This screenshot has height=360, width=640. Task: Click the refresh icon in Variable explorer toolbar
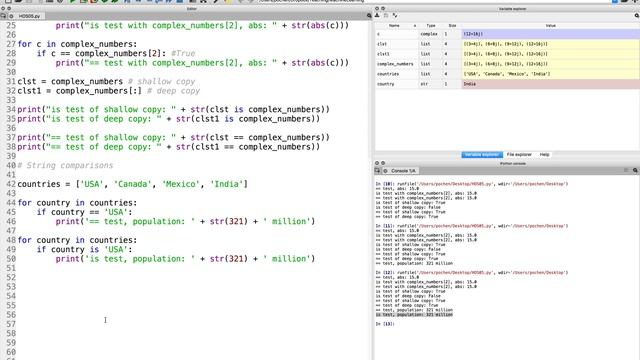(x=395, y=16)
